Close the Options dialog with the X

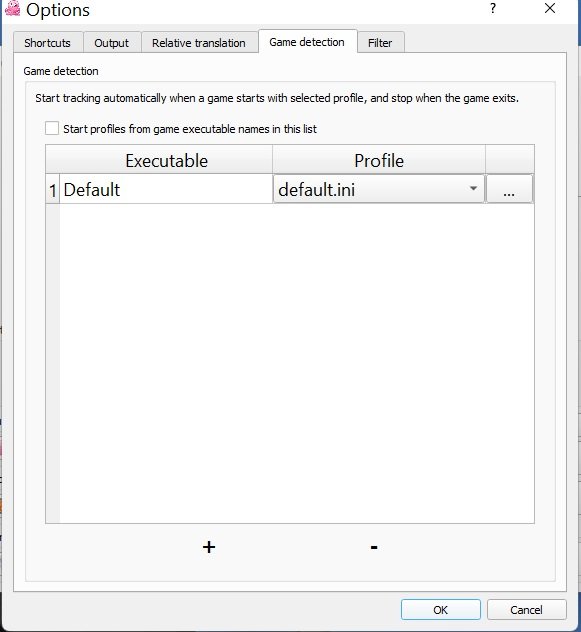coord(550,8)
